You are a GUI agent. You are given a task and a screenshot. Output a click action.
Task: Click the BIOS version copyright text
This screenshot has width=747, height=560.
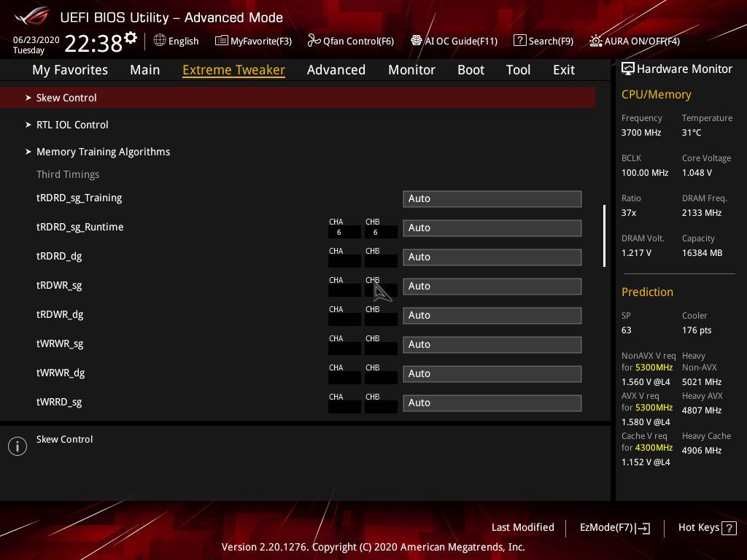(373, 547)
